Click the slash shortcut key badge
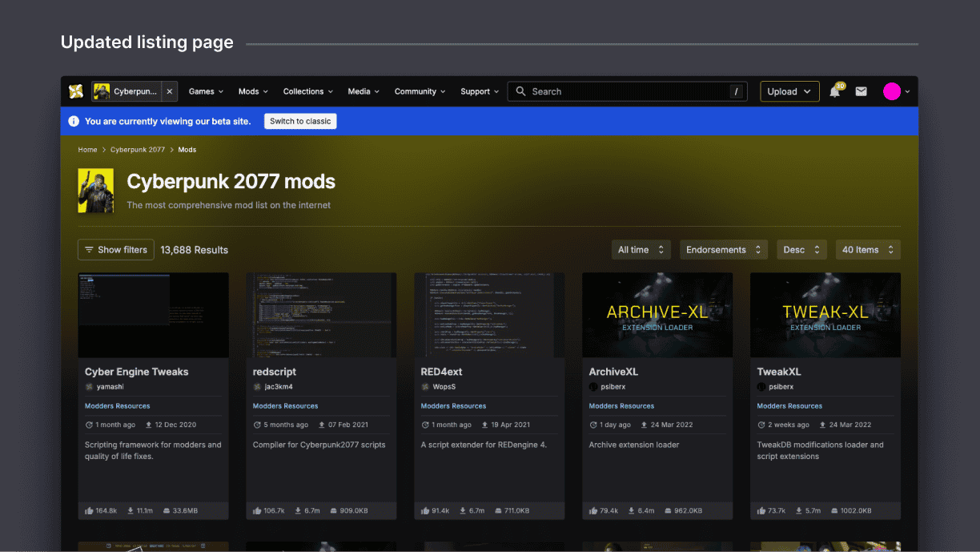The height and width of the screenshot is (552, 980). (x=736, y=91)
